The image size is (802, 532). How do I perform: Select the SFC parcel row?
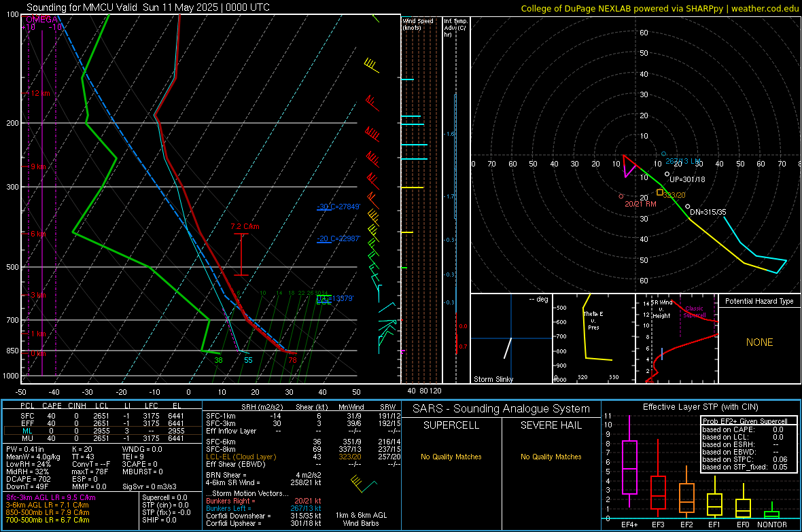[x=103, y=416]
